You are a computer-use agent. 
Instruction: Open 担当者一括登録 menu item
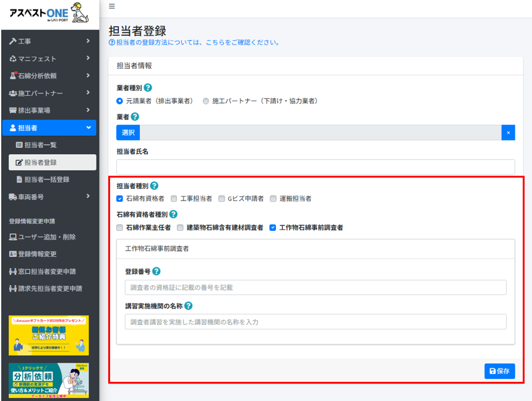[46, 179]
